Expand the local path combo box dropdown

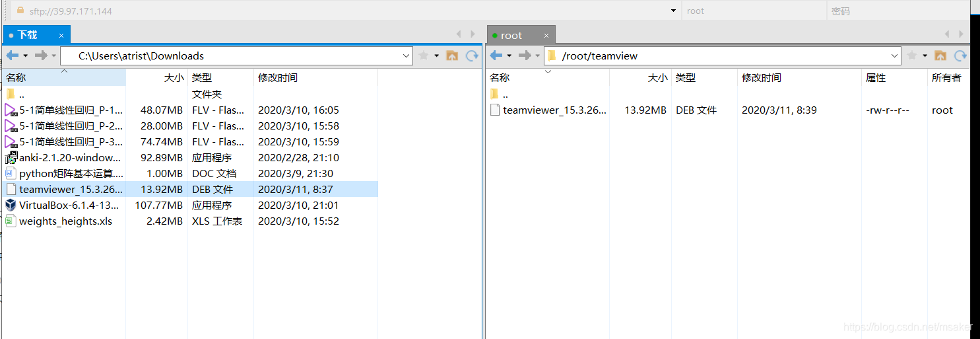point(406,56)
